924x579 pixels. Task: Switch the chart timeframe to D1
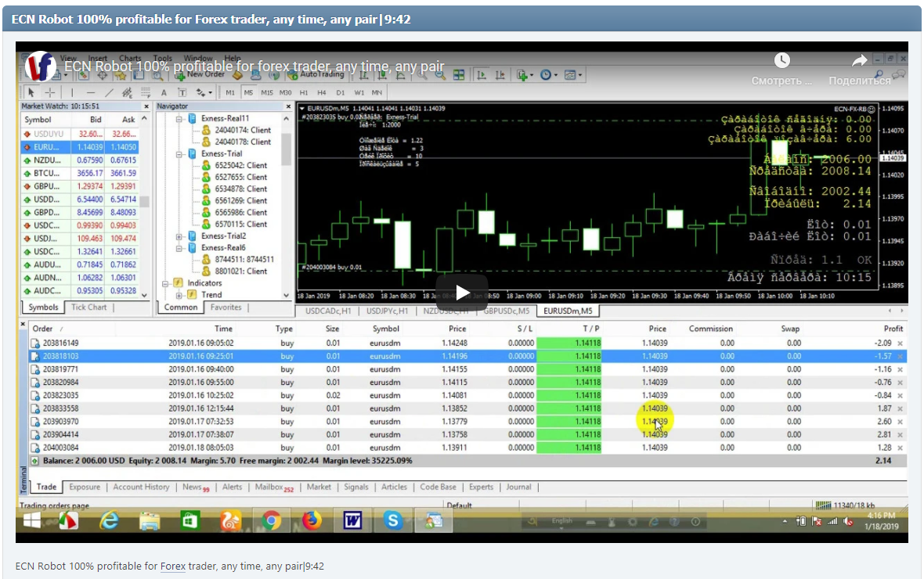(x=340, y=92)
